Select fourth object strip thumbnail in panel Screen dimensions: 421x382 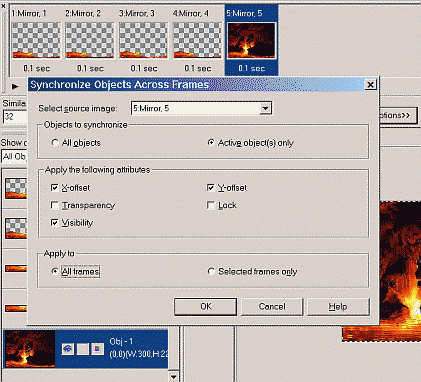click(16, 308)
